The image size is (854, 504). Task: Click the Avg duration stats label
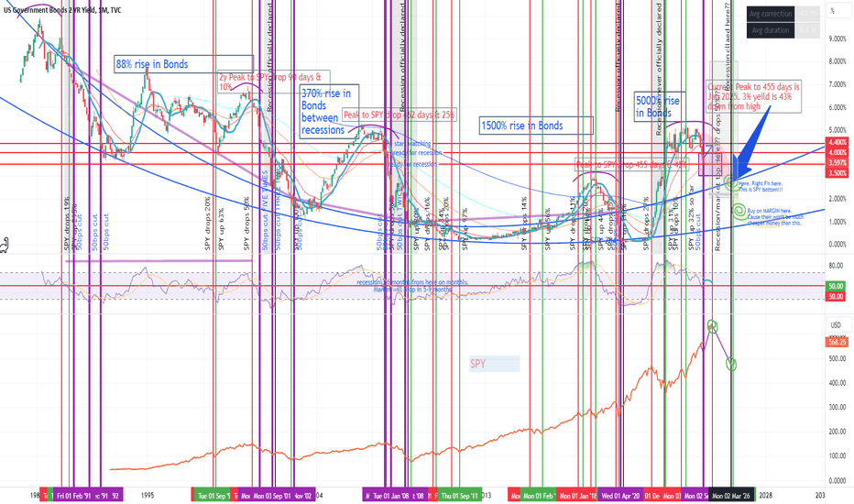tap(770, 30)
